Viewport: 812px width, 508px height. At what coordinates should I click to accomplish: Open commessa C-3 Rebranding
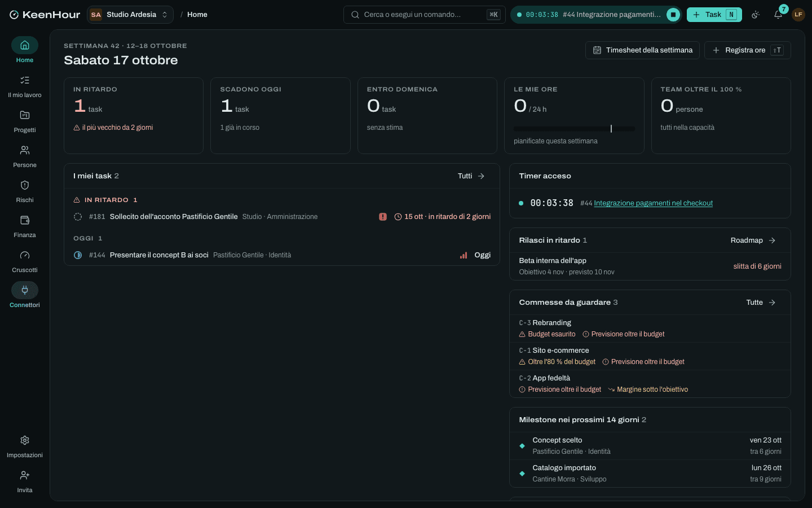coord(650,329)
